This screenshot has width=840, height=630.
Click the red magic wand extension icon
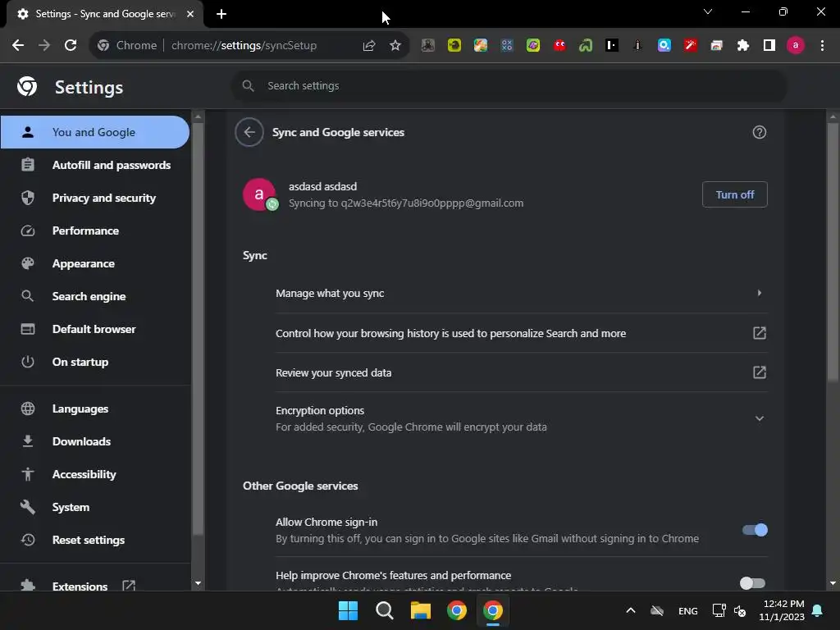pos(691,46)
